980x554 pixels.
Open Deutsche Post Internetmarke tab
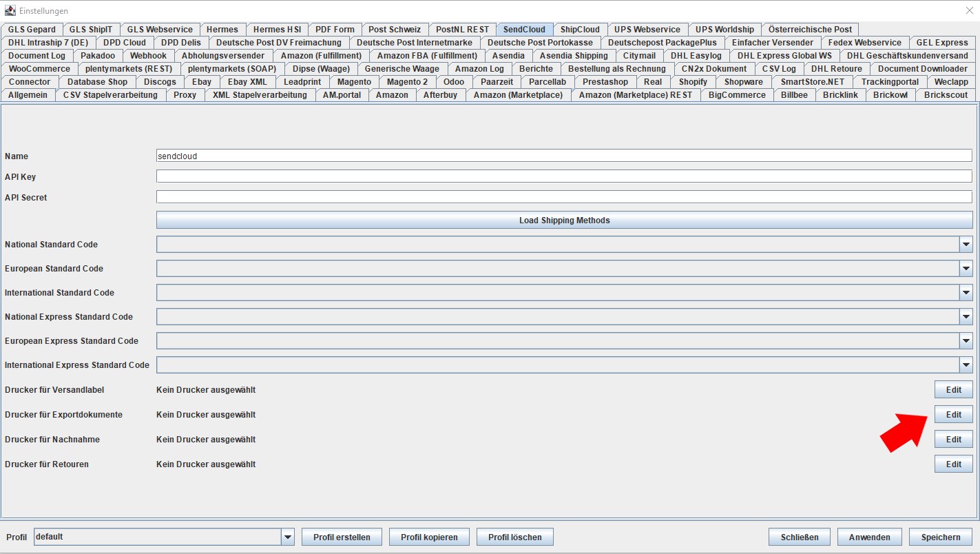[415, 43]
